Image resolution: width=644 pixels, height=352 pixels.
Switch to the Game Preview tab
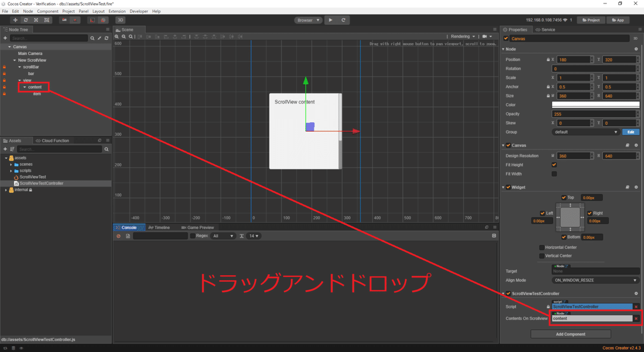coord(197,228)
